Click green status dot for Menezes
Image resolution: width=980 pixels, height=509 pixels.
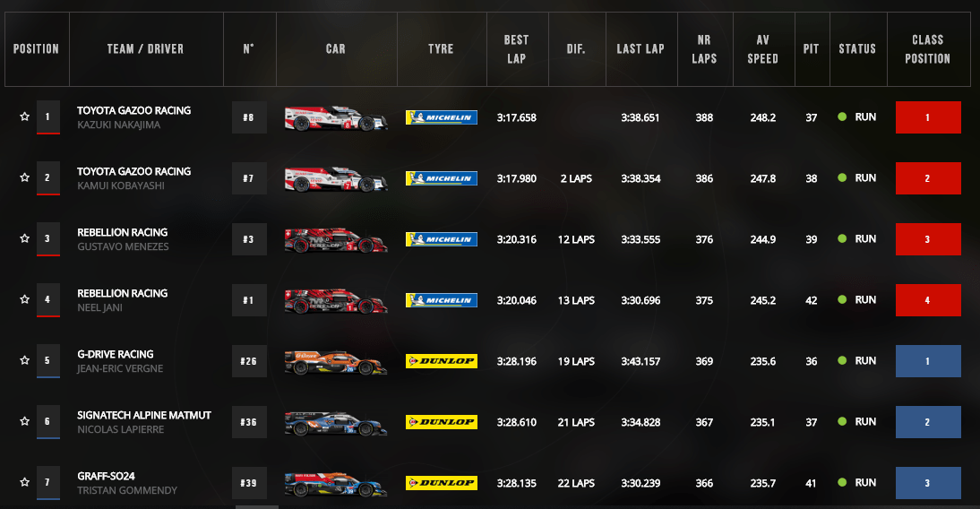point(842,239)
